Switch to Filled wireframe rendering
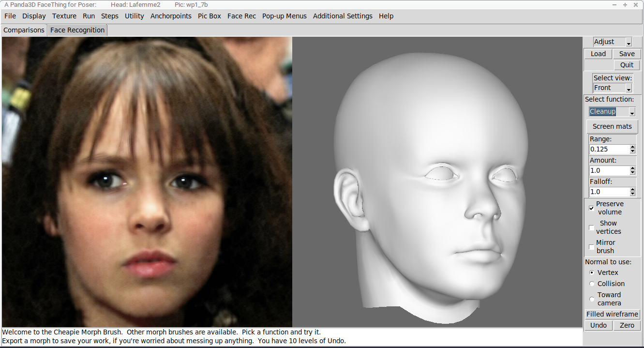The image size is (644, 348). point(612,314)
